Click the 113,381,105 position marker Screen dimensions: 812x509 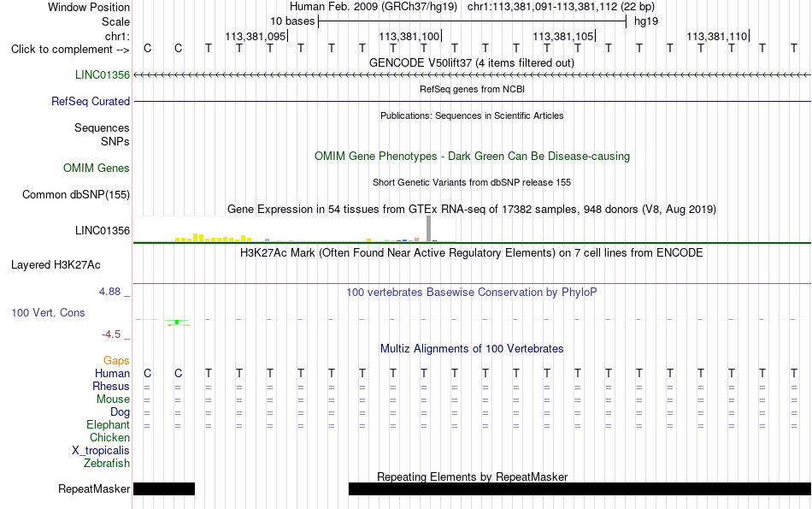pos(563,36)
